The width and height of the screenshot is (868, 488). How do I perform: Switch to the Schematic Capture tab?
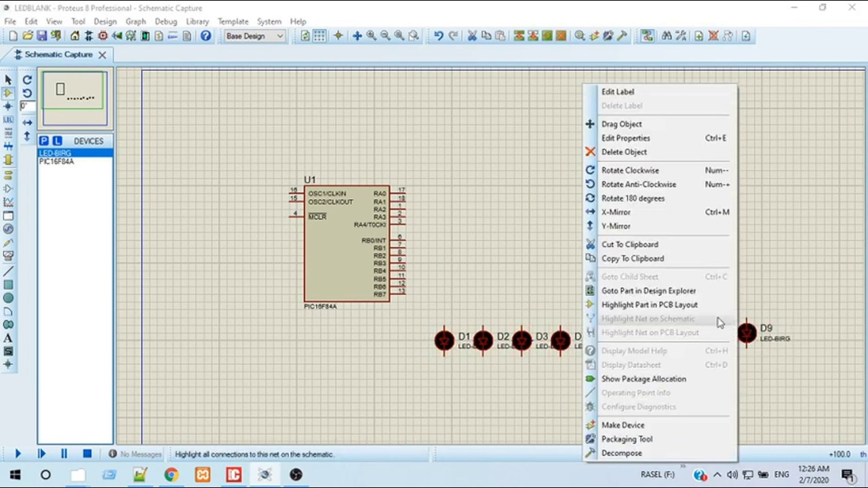click(x=58, y=55)
